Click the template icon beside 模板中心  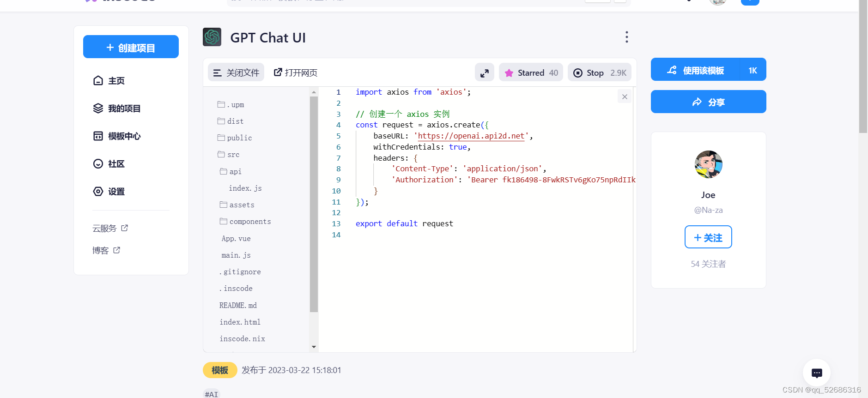98,136
